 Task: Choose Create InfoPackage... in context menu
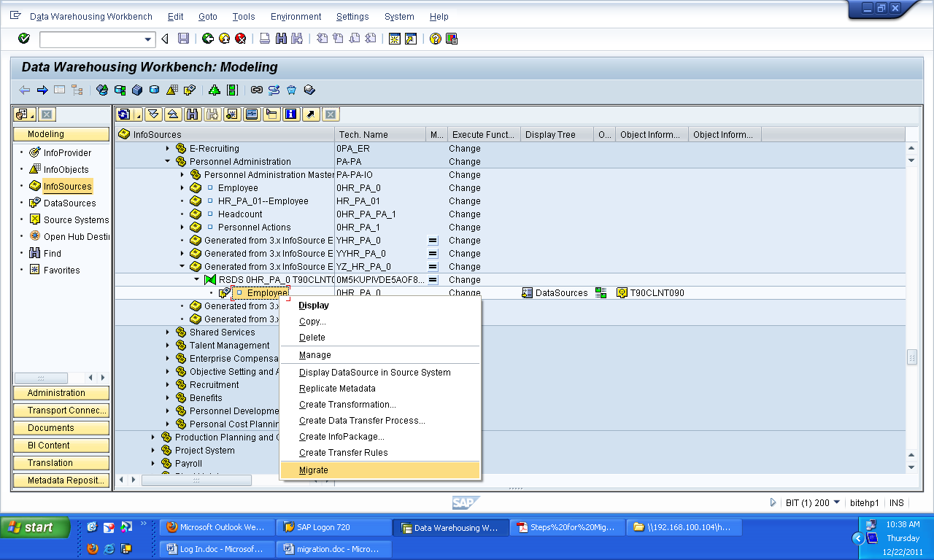379,437
